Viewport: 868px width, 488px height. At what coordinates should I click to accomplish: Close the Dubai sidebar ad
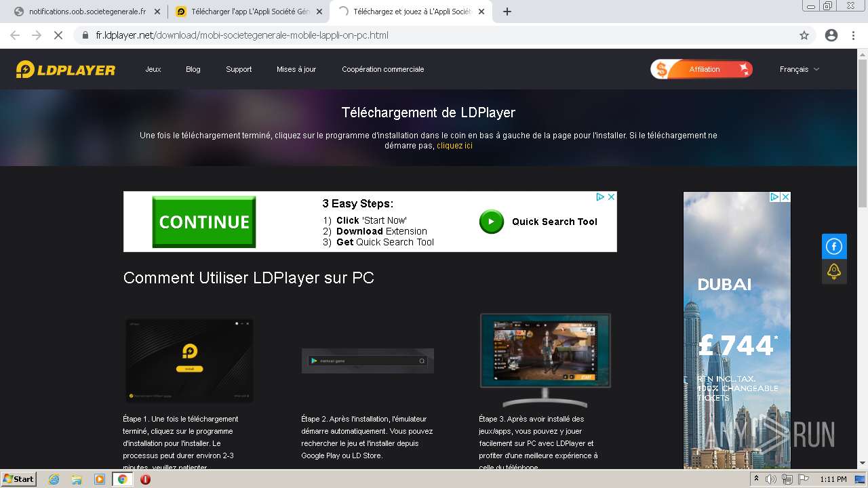coord(785,197)
